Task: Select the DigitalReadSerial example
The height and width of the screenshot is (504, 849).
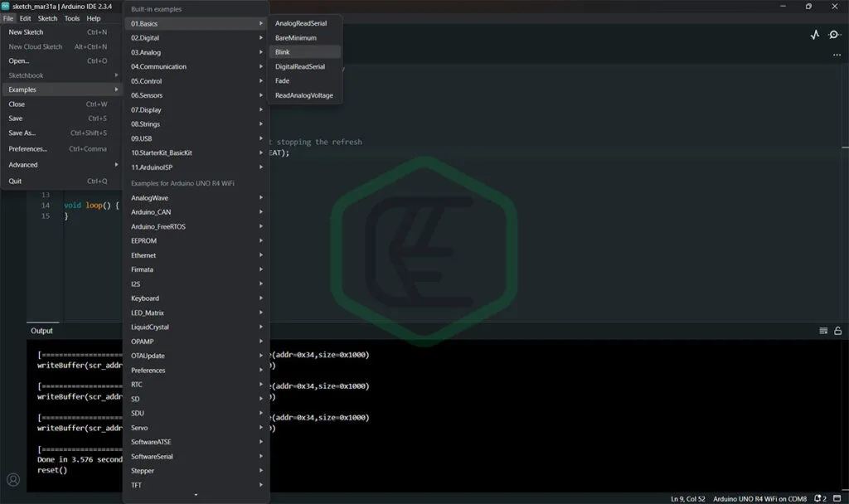Action: click(305, 66)
